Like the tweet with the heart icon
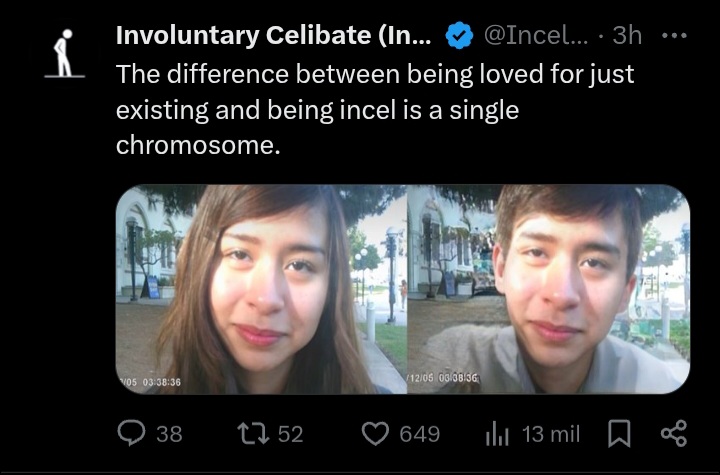The image size is (720, 475). tap(374, 433)
